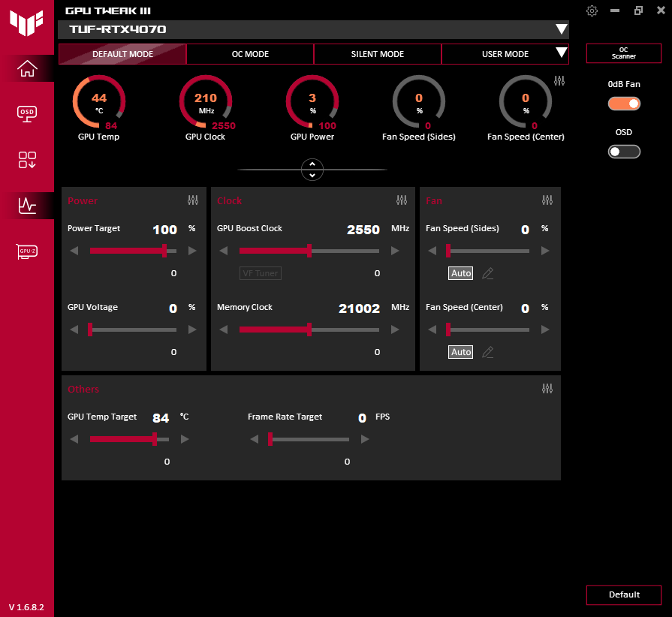672x617 pixels.
Task: Collapse gauges with the up-down chevron button
Action: pos(312,170)
